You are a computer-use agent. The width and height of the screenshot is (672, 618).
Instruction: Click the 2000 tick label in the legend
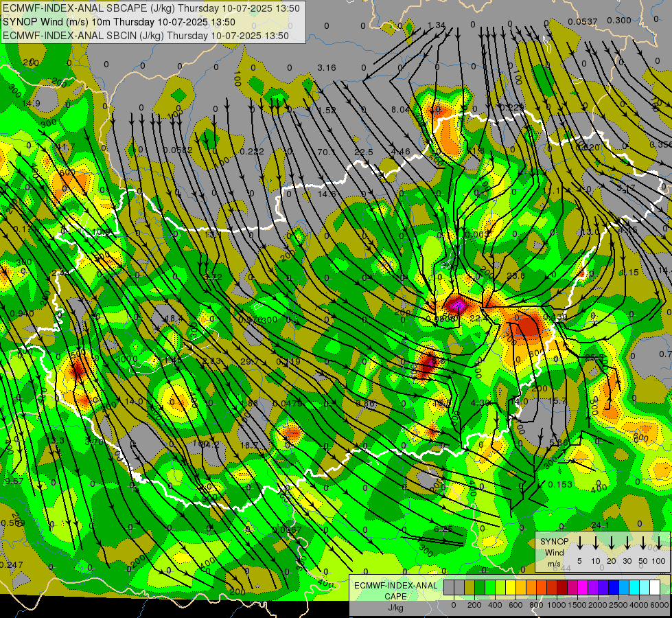597,605
